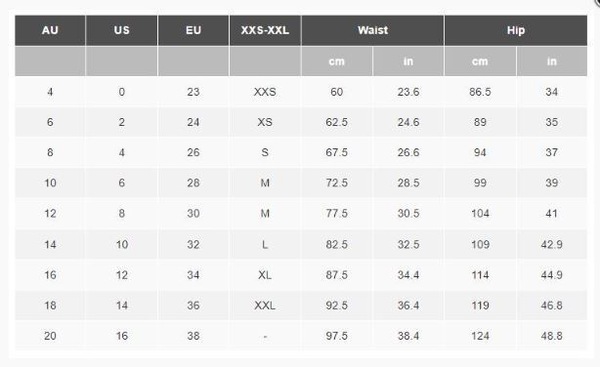Click the waist value 62.5 cm
600x367 pixels.
pyautogui.click(x=337, y=122)
